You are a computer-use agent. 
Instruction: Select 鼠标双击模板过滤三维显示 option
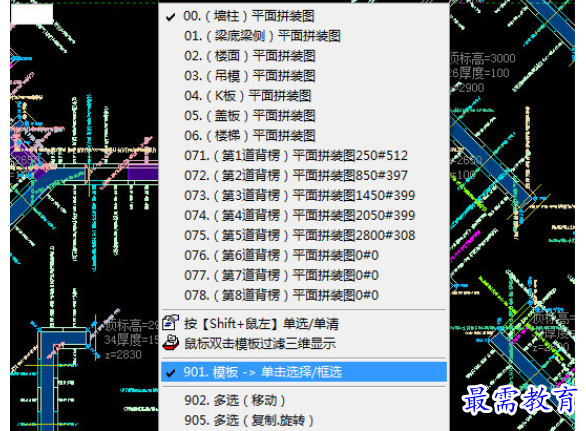click(260, 343)
